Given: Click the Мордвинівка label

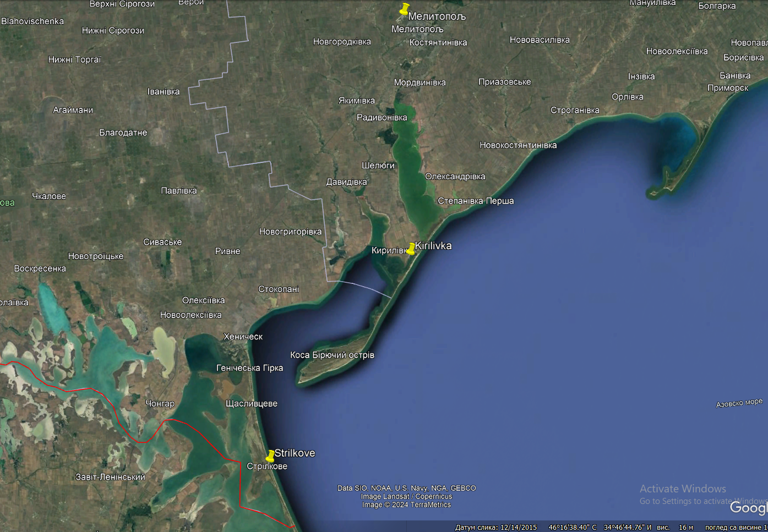Looking at the screenshot, I should (420, 82).
